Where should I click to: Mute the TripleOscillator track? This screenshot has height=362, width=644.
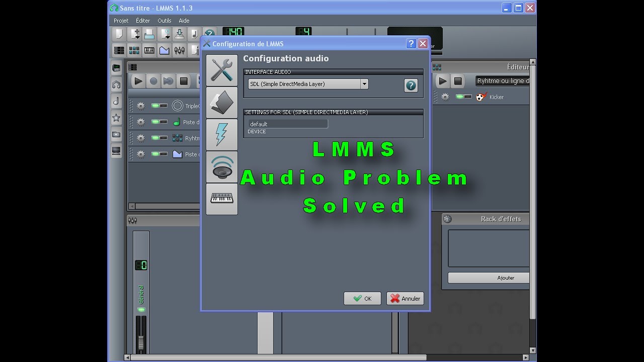(155, 106)
